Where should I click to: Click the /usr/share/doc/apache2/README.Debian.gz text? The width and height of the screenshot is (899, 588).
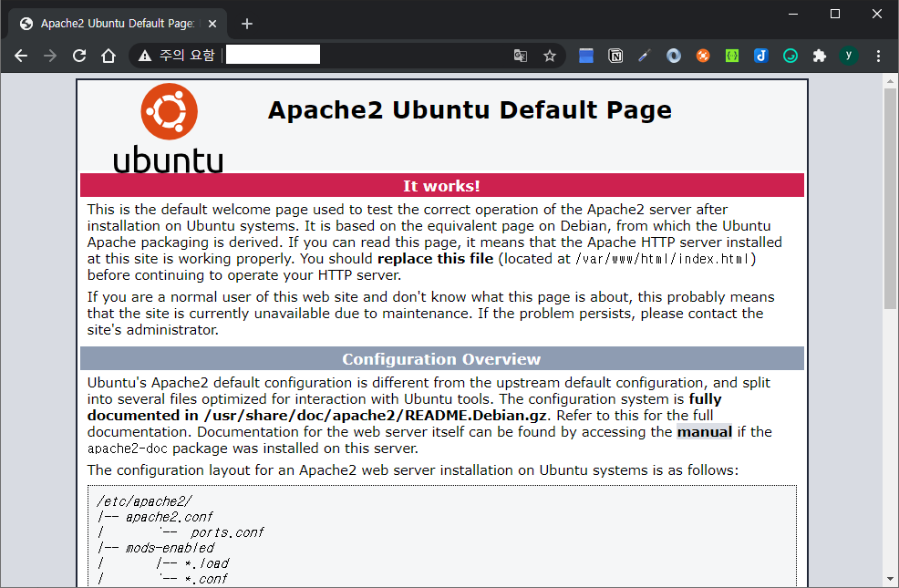tap(375, 416)
